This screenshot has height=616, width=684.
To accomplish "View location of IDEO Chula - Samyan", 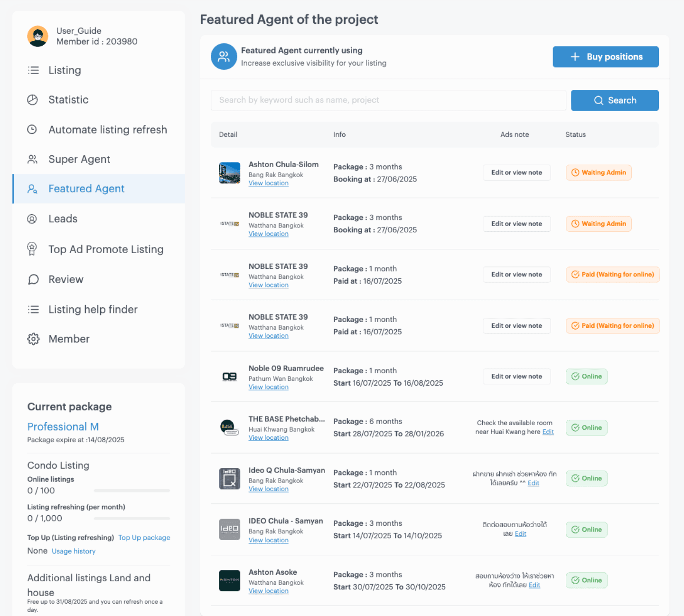I will pos(268,540).
